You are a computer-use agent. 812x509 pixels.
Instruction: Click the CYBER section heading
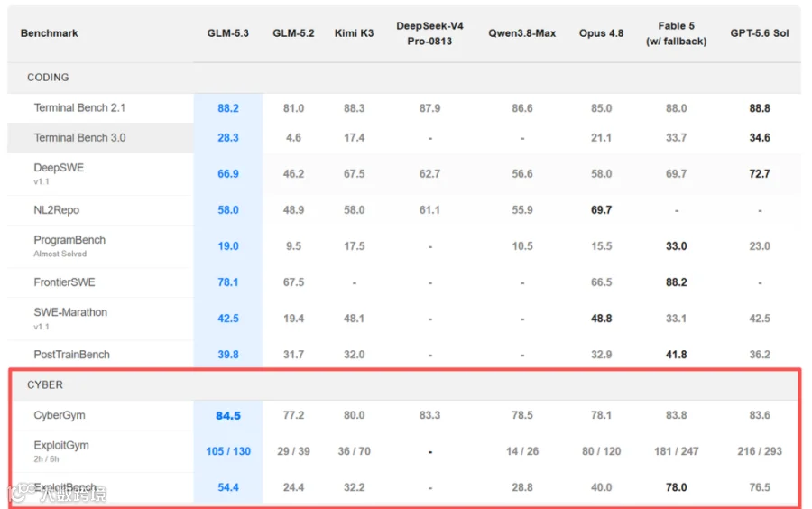[45, 384]
